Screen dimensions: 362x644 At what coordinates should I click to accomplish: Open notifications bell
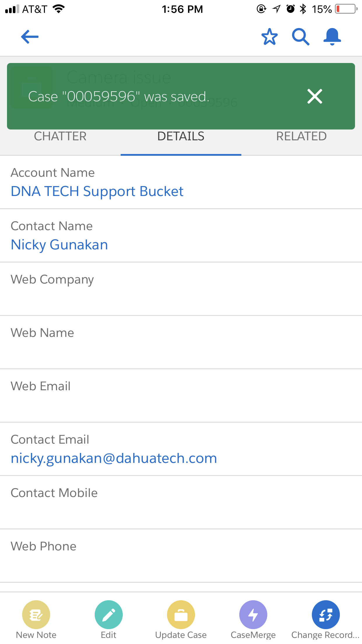[332, 37]
